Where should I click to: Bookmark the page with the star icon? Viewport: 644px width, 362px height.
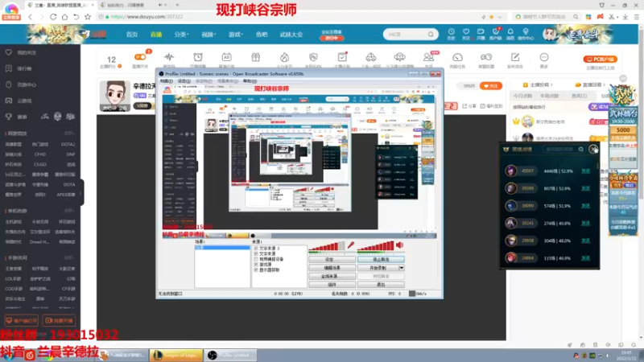pyautogui.click(x=88, y=17)
